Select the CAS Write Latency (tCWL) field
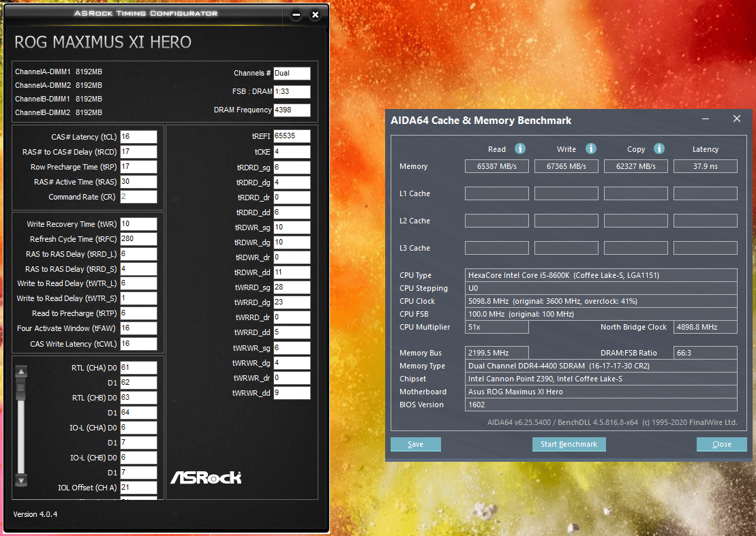756x536 pixels. click(138, 344)
